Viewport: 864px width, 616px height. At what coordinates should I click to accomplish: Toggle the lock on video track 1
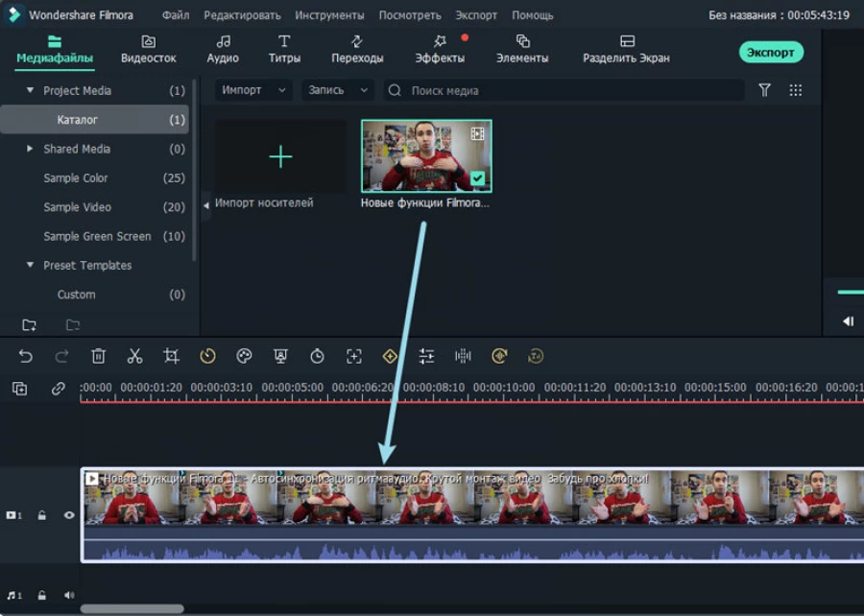(x=42, y=515)
